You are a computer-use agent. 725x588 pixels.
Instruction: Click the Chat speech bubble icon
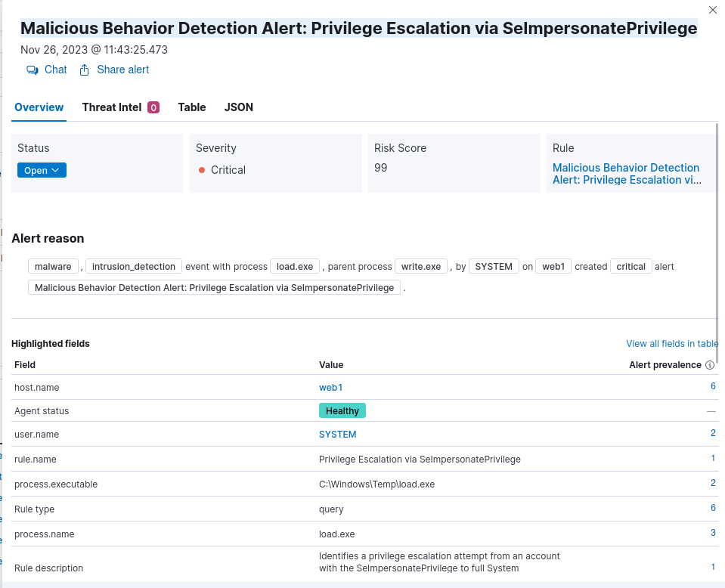pyautogui.click(x=33, y=70)
